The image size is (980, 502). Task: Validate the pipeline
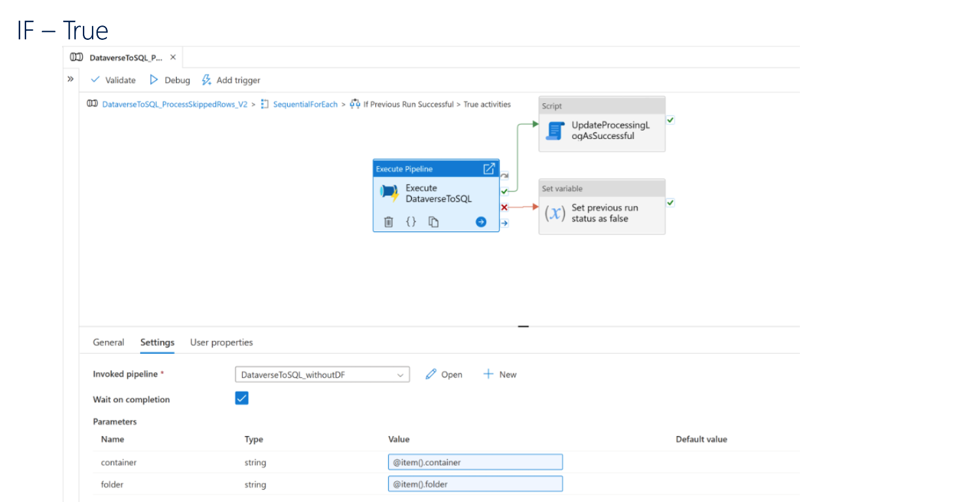coord(113,80)
